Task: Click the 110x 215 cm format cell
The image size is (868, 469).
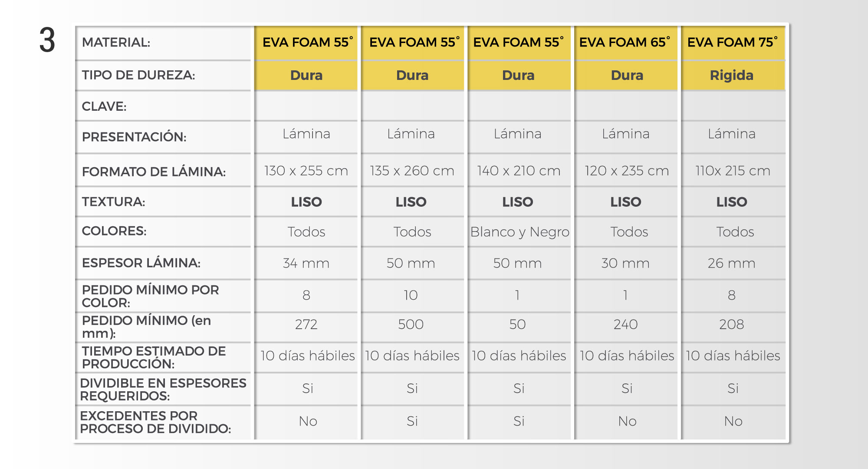Action: [733, 171]
